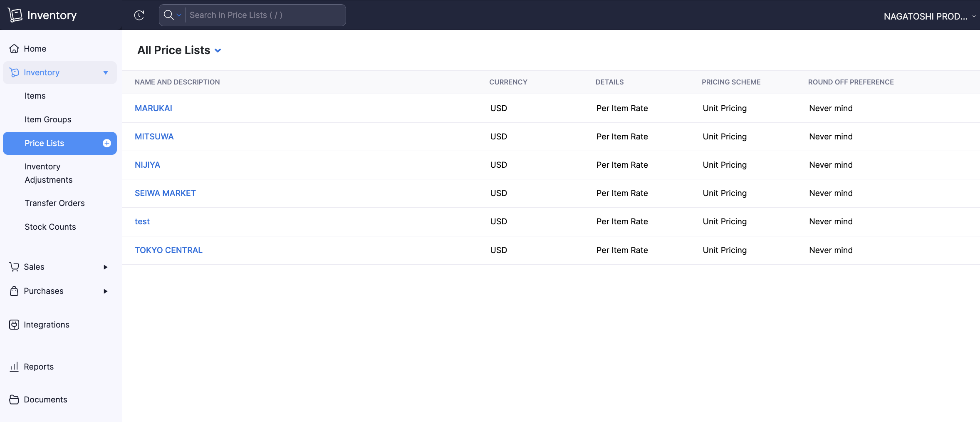Click the Reports bar chart icon
This screenshot has width=980, height=422.
click(14, 367)
